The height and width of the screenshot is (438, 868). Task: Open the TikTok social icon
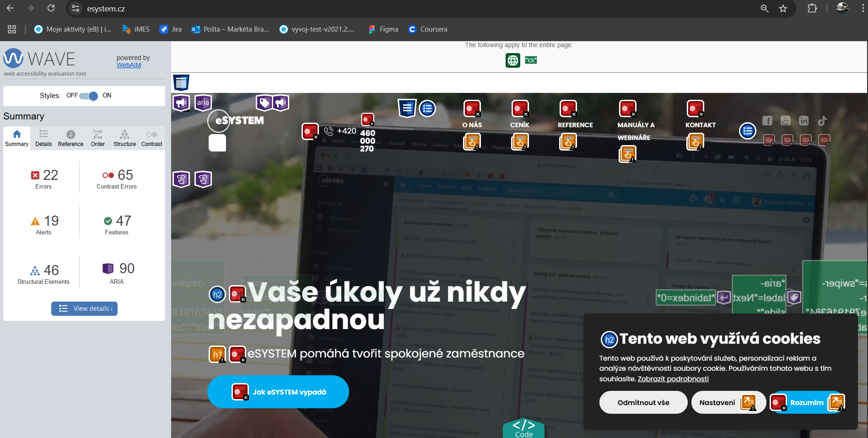(x=822, y=120)
